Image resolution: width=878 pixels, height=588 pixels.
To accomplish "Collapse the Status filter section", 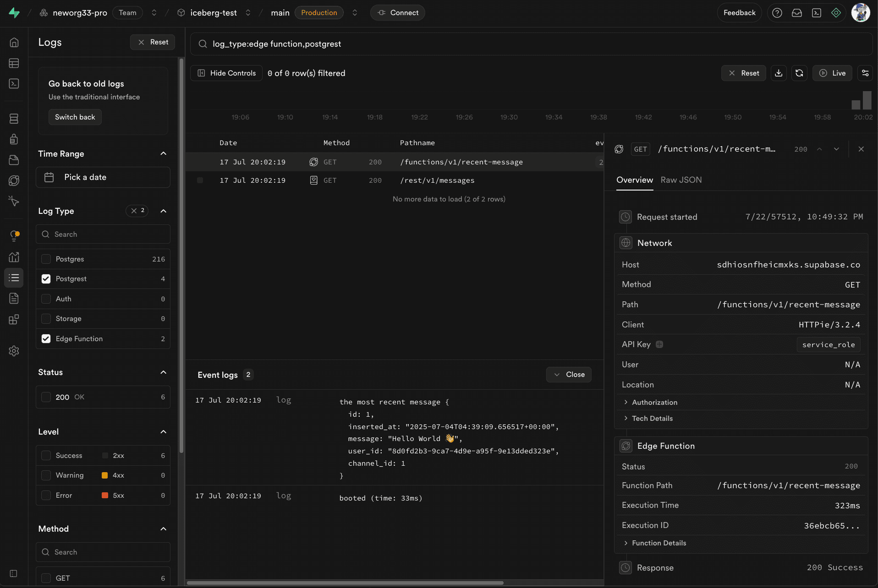I will coord(163,372).
